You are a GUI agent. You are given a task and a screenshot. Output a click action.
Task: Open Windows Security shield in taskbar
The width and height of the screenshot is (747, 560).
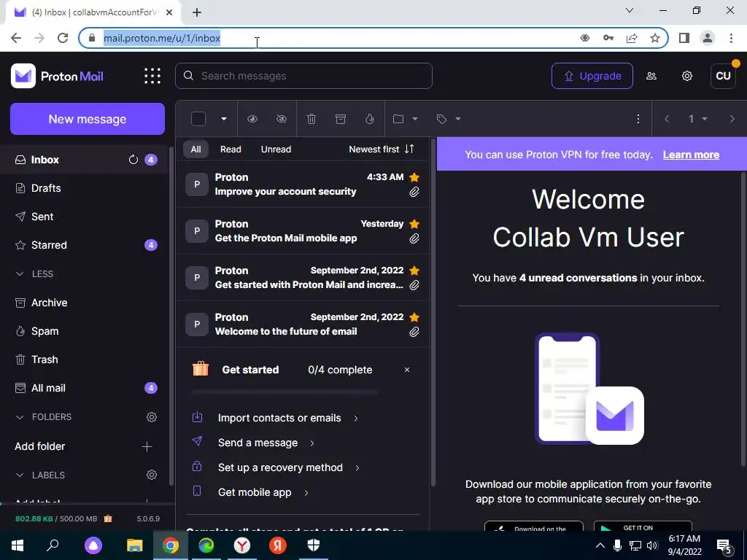click(x=314, y=545)
